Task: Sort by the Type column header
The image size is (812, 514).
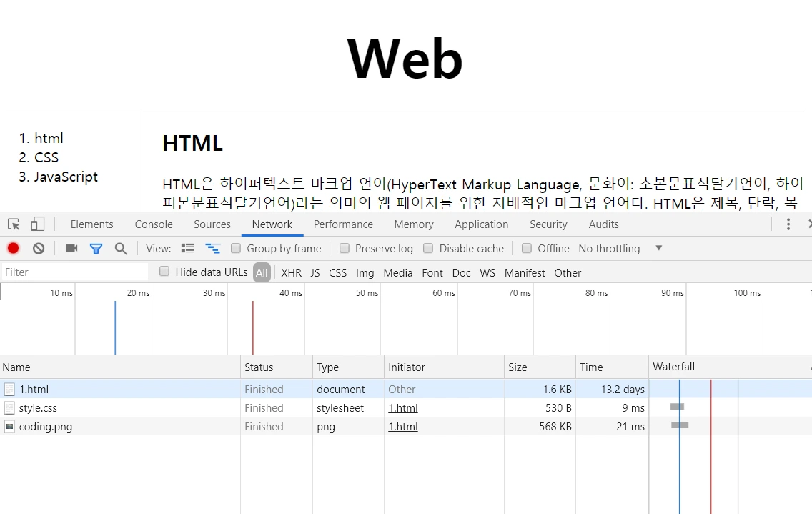Action: (348, 367)
